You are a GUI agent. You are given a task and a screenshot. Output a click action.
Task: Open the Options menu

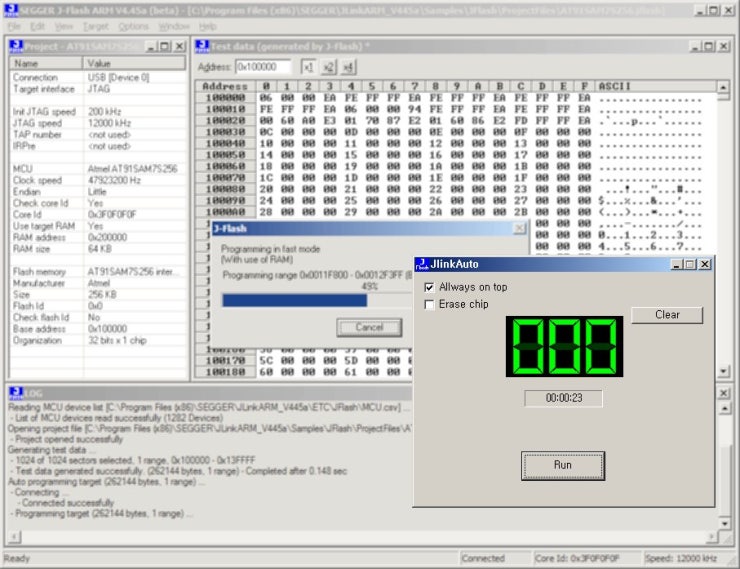click(x=134, y=26)
